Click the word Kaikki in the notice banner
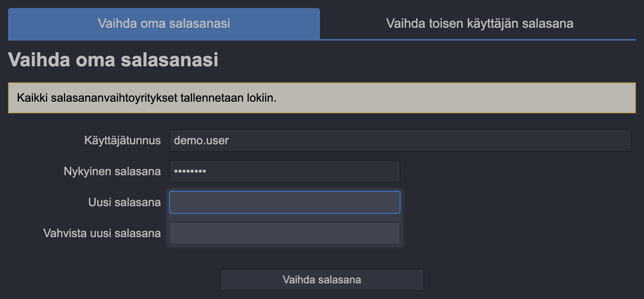644x299 pixels. click(32, 98)
